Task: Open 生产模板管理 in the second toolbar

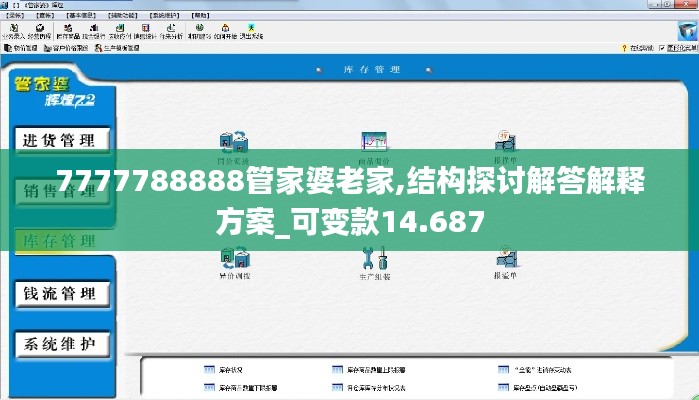Action: [117, 48]
